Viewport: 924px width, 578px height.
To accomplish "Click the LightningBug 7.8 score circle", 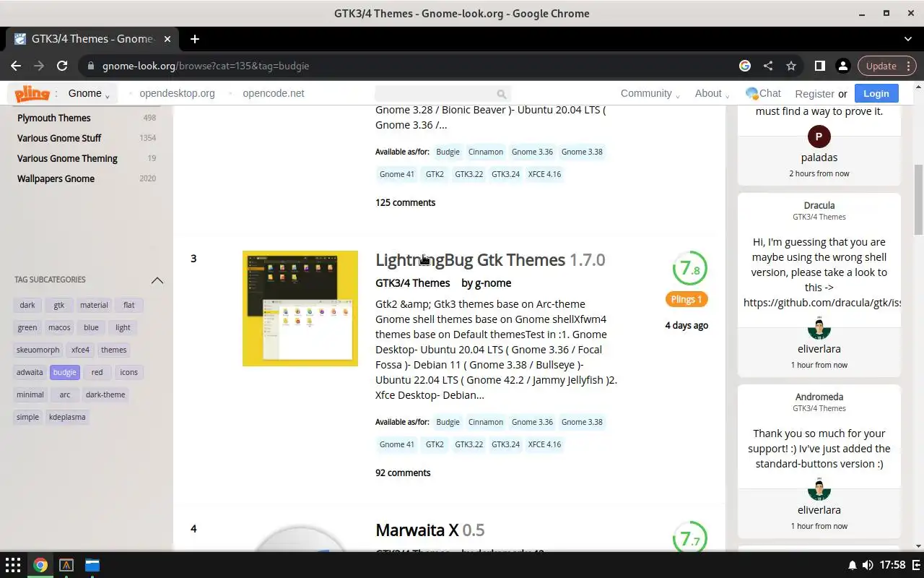I will (689, 269).
